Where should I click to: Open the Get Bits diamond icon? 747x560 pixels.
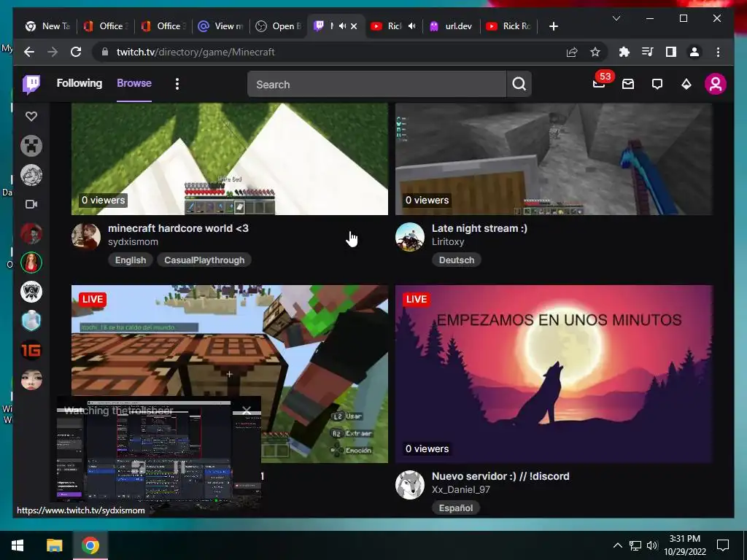pos(686,85)
